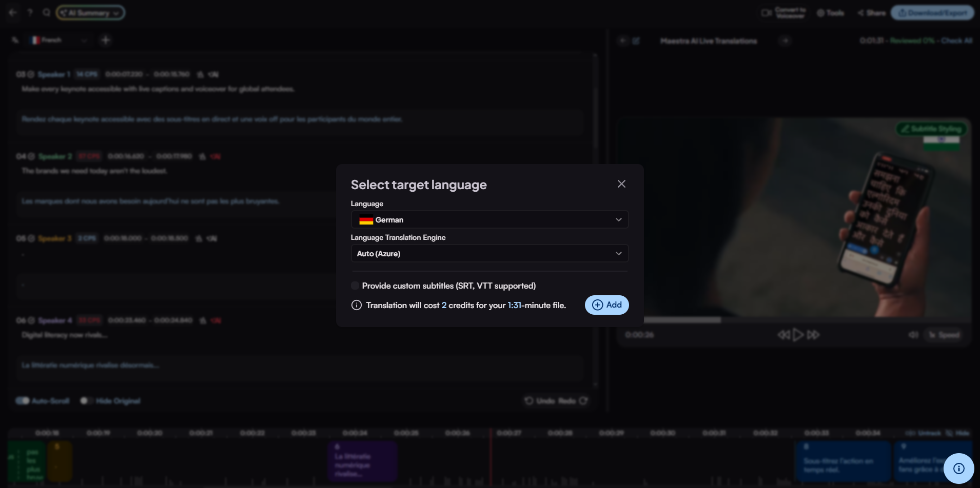This screenshot has width=980, height=488.
Task: Expand the Language Translation Engine dropdown
Action: pyautogui.click(x=489, y=254)
